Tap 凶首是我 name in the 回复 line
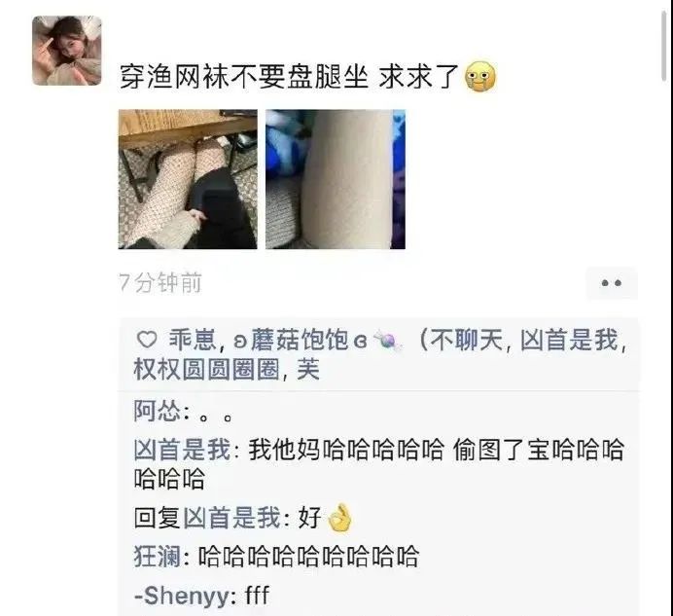 [232, 518]
